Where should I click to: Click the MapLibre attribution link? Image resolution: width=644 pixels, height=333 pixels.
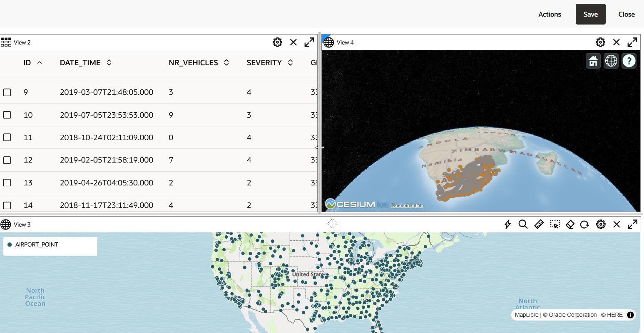tap(527, 315)
